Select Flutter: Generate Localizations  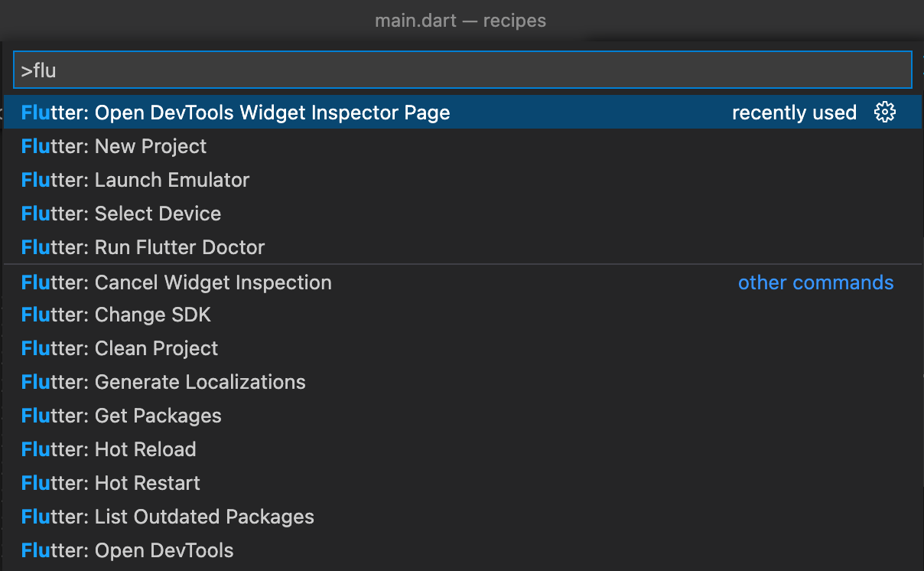pos(462,382)
